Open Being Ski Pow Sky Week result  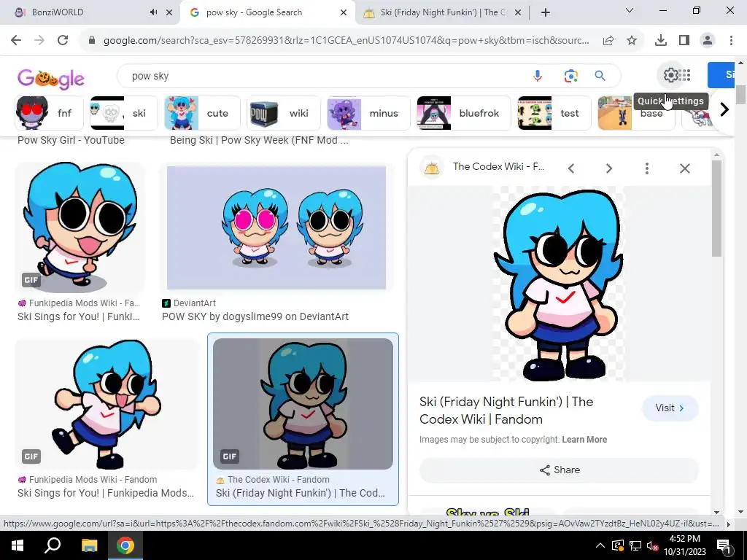(259, 140)
